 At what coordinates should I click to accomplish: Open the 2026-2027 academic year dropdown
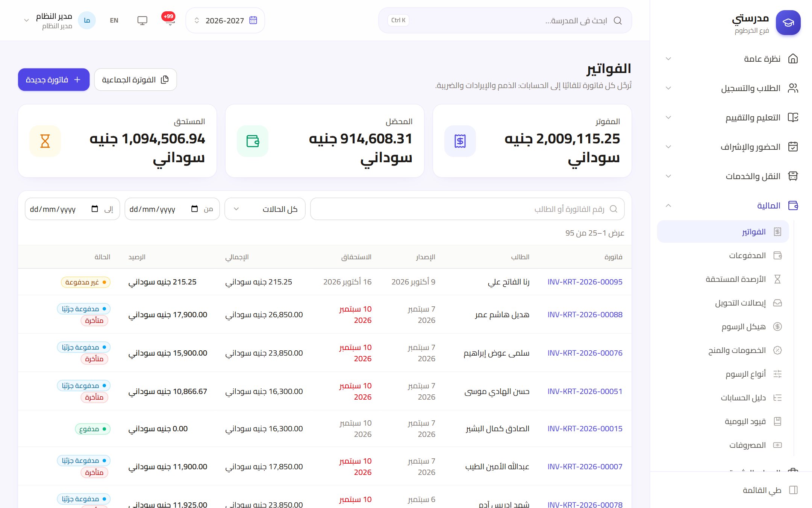225,20
